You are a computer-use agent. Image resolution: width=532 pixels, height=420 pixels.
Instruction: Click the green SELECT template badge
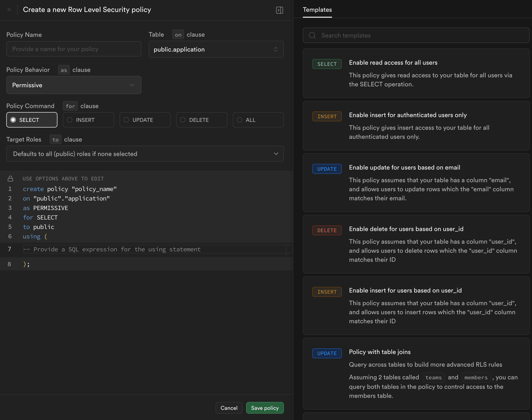[x=327, y=64]
